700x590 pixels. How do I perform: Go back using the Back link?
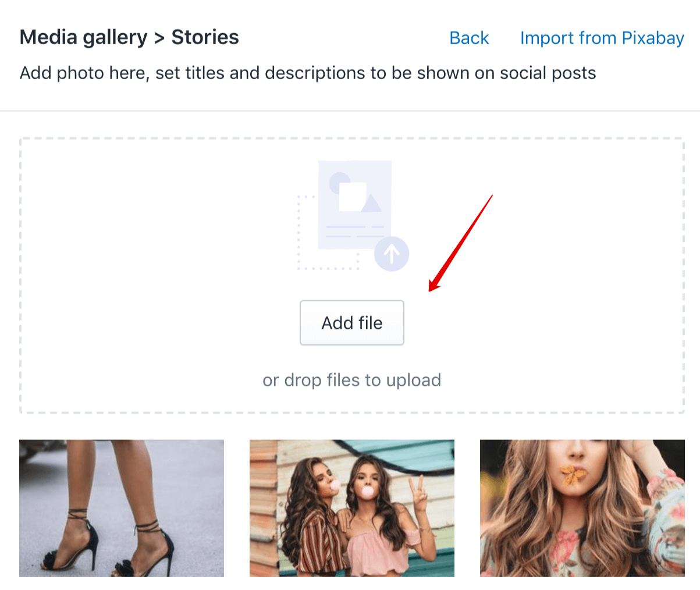coord(469,38)
